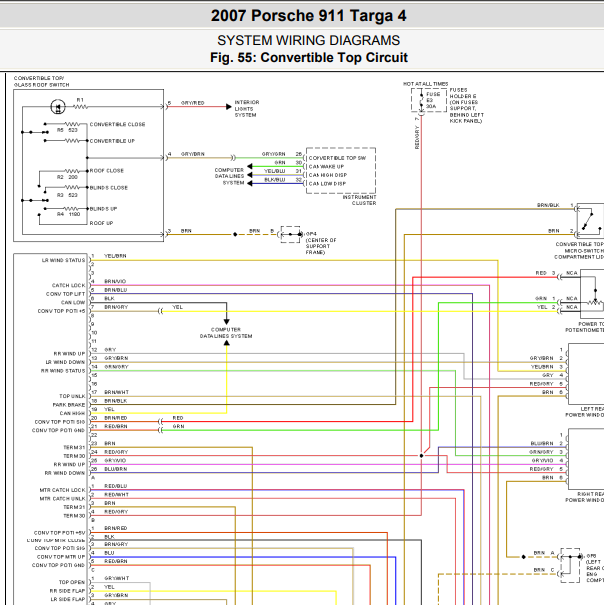Click the "LR WIND DOWN" pin label

tap(65, 362)
